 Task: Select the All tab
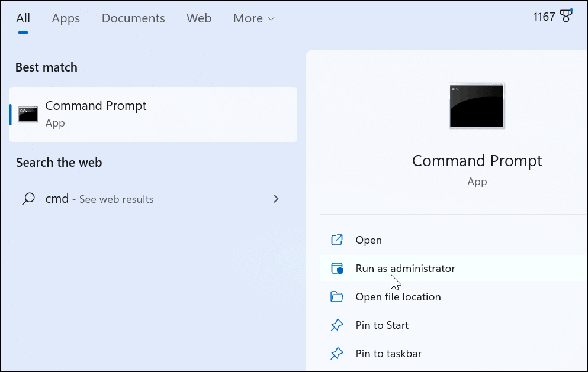point(23,18)
